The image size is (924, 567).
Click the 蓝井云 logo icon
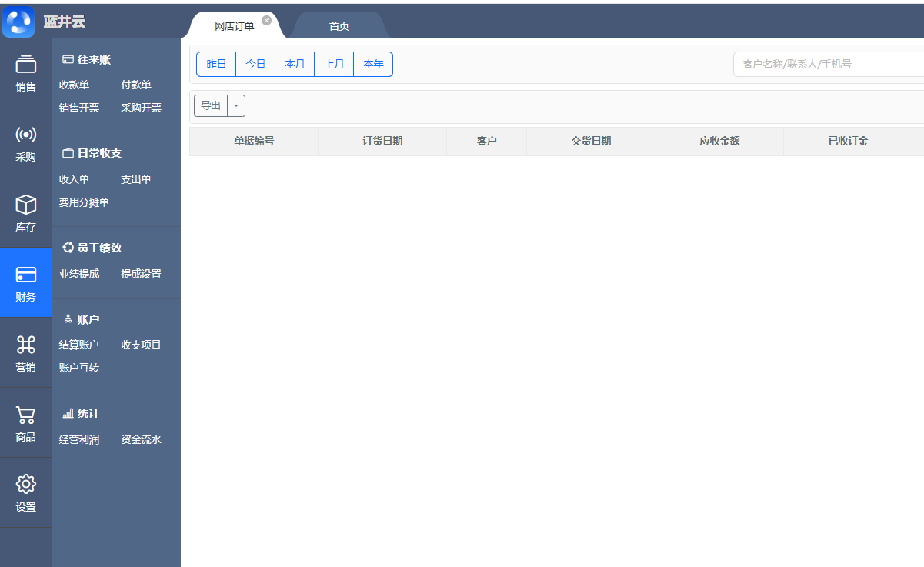click(18, 22)
